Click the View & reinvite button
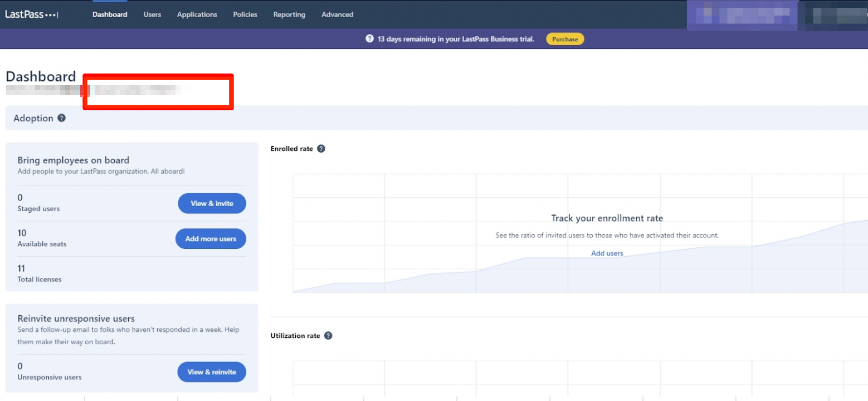Screen dimensions: 868x401 click(212, 372)
